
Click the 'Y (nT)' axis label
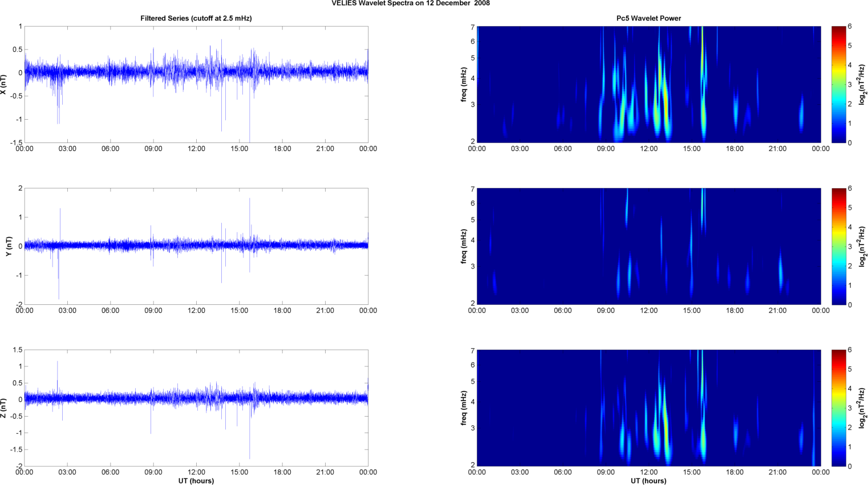click(9, 246)
